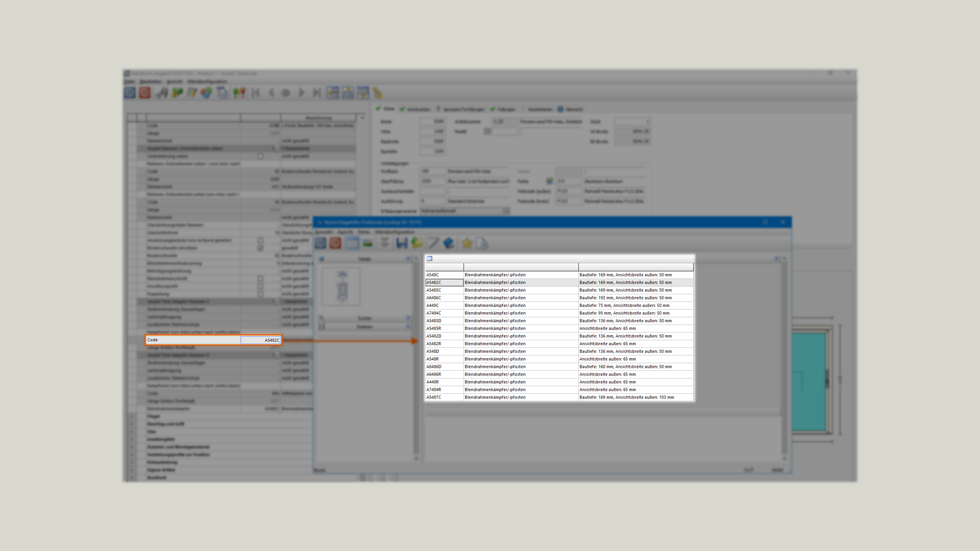980x551 pixels.
Task: Select the A6486C code cell
Action: [x=445, y=297]
